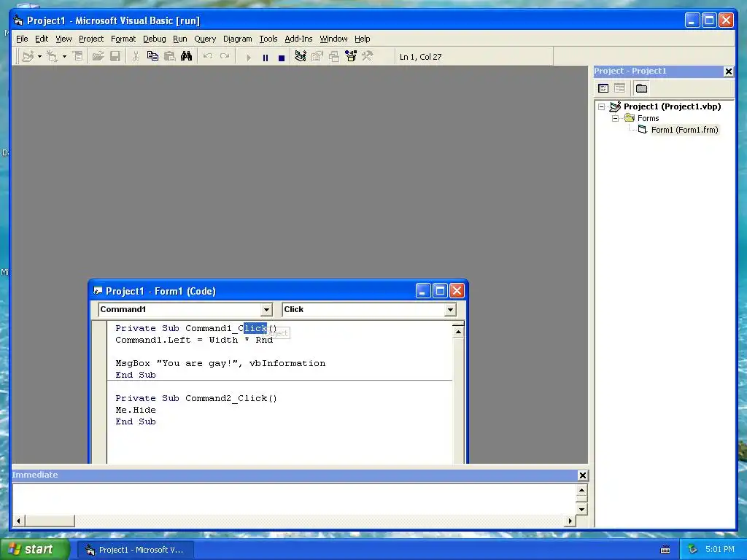Click scroll up arrow in Immediate window
The image size is (747, 560).
(x=581, y=490)
